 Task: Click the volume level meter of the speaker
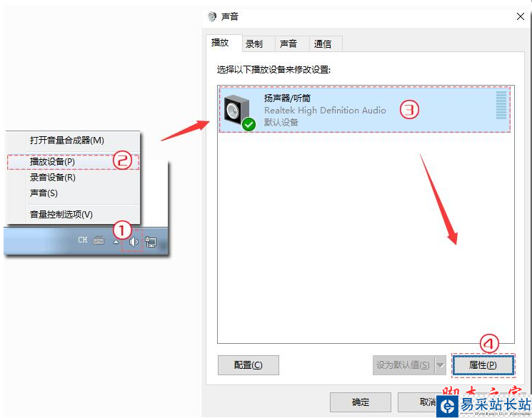[x=501, y=105]
